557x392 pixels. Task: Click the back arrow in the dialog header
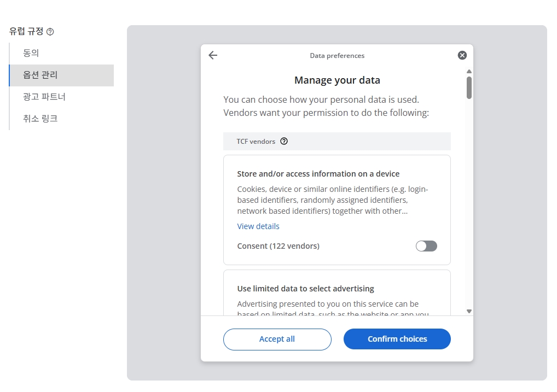(213, 55)
